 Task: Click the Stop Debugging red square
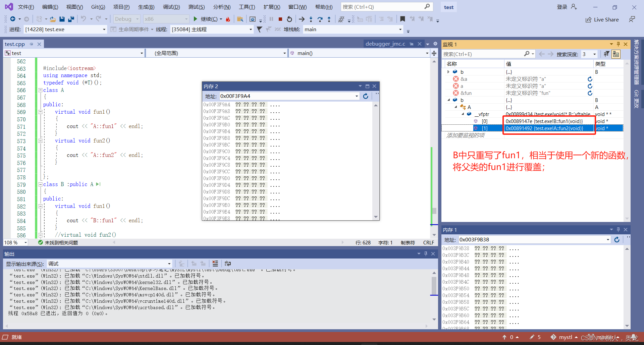click(280, 19)
